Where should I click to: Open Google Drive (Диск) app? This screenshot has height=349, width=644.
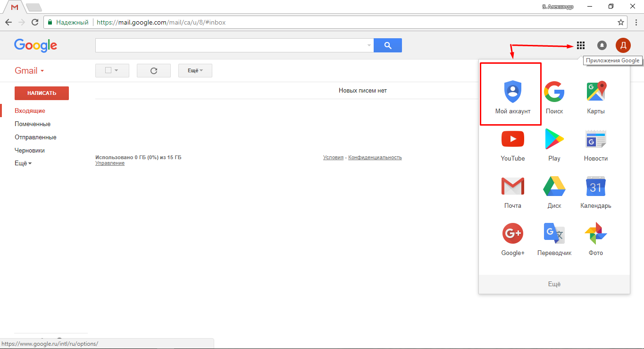[x=554, y=191]
